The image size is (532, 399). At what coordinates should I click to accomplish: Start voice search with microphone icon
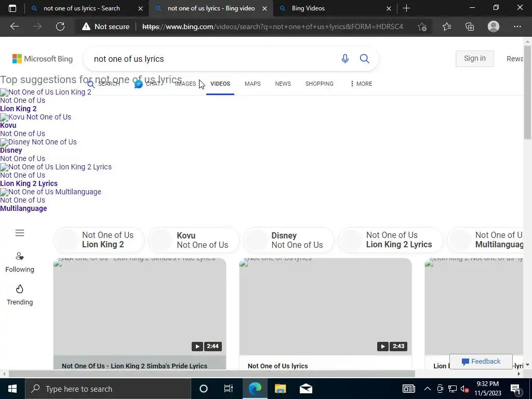(345, 59)
